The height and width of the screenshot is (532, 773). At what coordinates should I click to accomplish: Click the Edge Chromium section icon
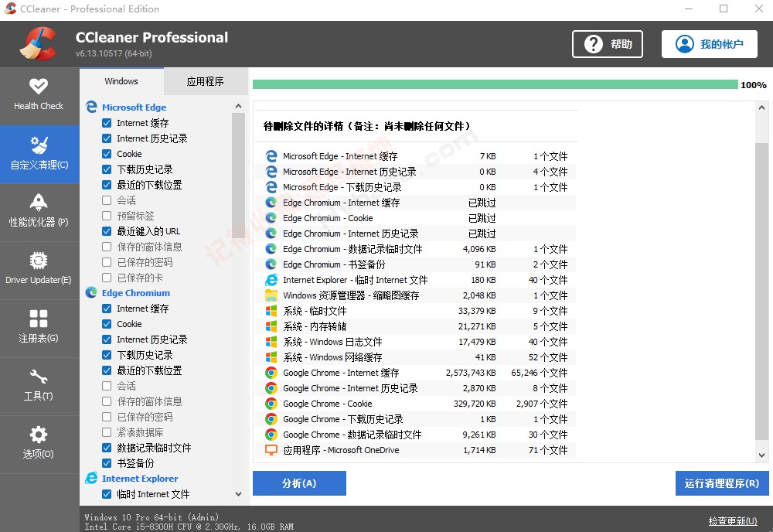click(91, 293)
